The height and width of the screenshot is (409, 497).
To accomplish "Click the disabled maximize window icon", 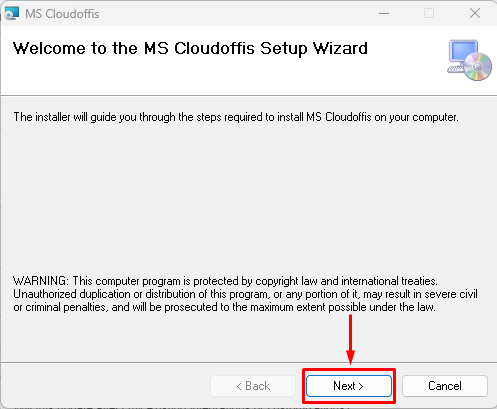I will pos(429,14).
